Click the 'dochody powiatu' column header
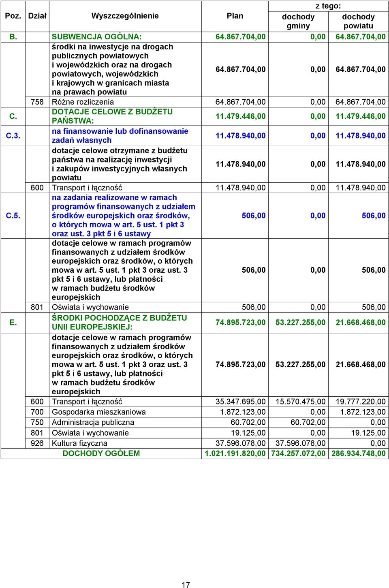Screen dimensions: 389x588 (358, 21)
